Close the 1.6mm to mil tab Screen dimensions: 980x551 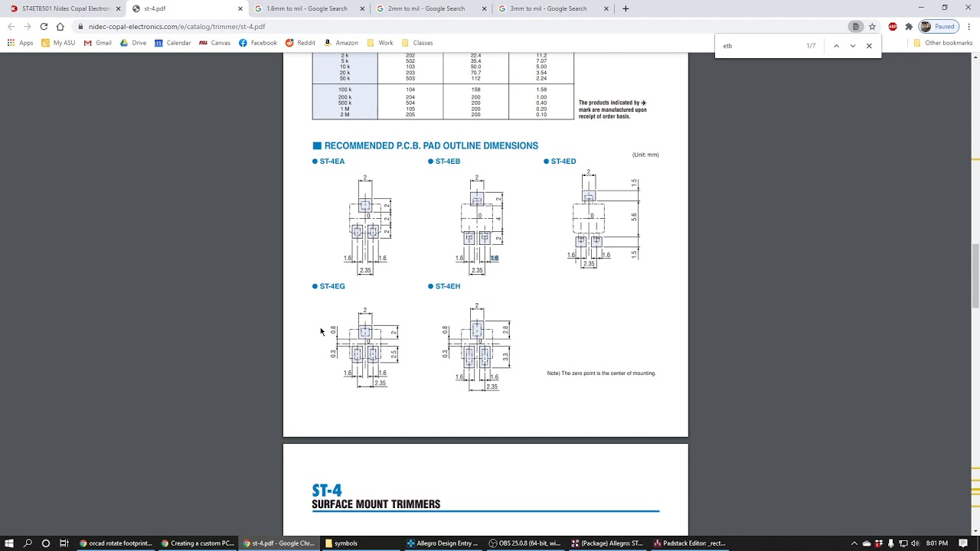[x=362, y=8]
